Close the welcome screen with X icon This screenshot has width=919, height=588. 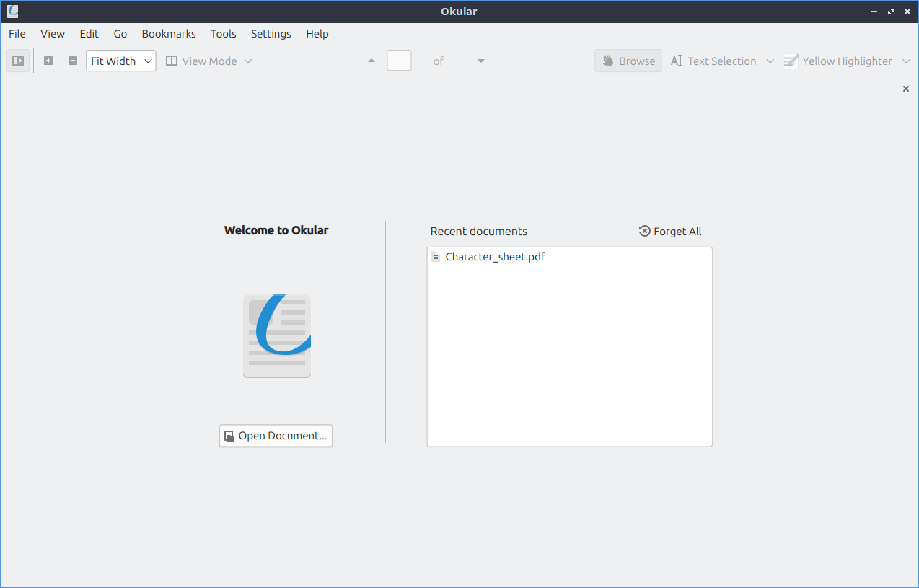(906, 89)
